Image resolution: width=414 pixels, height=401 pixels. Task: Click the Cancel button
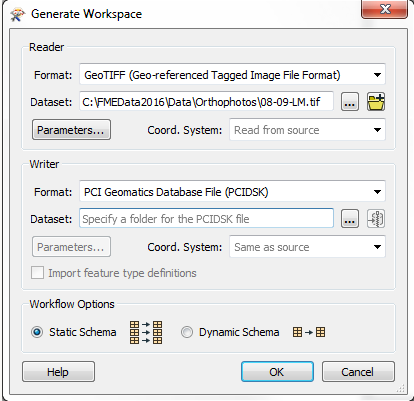pyautogui.click(x=358, y=372)
